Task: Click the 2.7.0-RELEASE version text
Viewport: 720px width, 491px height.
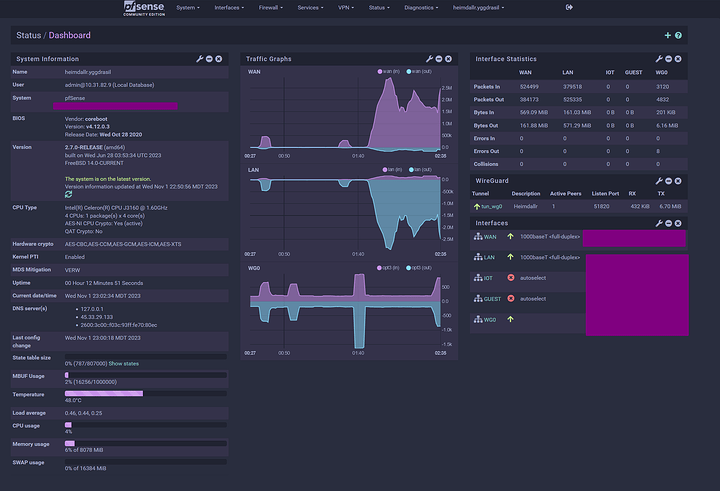Action: point(84,147)
